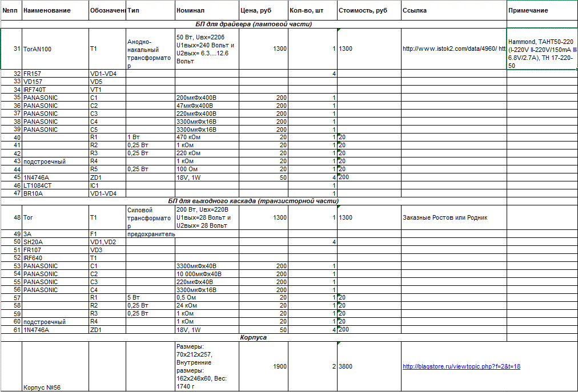Click the IC1 designation cell

[107, 185]
